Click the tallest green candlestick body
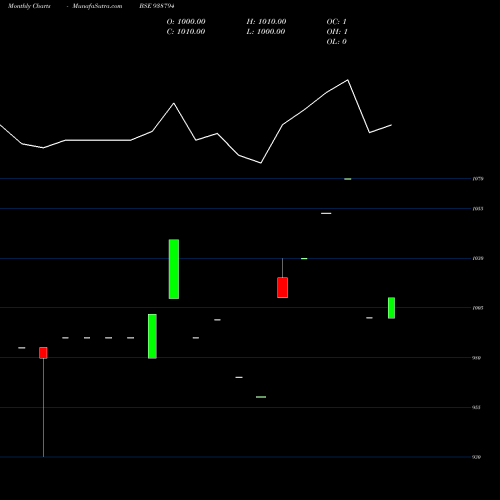The width and height of the screenshot is (500, 500). click(x=174, y=269)
